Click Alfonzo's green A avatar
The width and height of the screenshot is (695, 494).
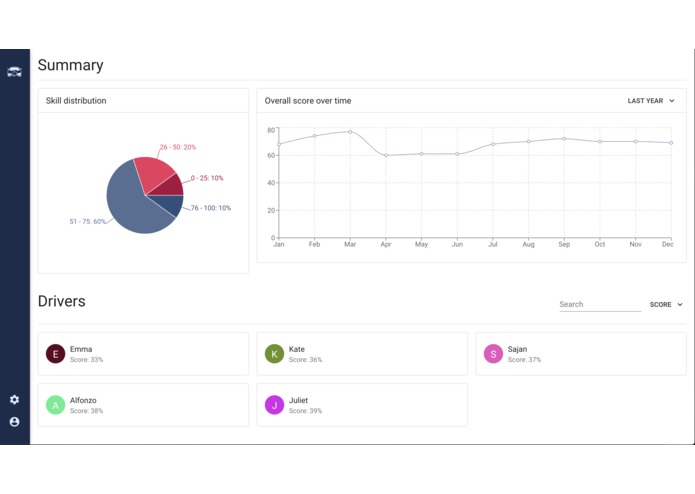coord(55,405)
